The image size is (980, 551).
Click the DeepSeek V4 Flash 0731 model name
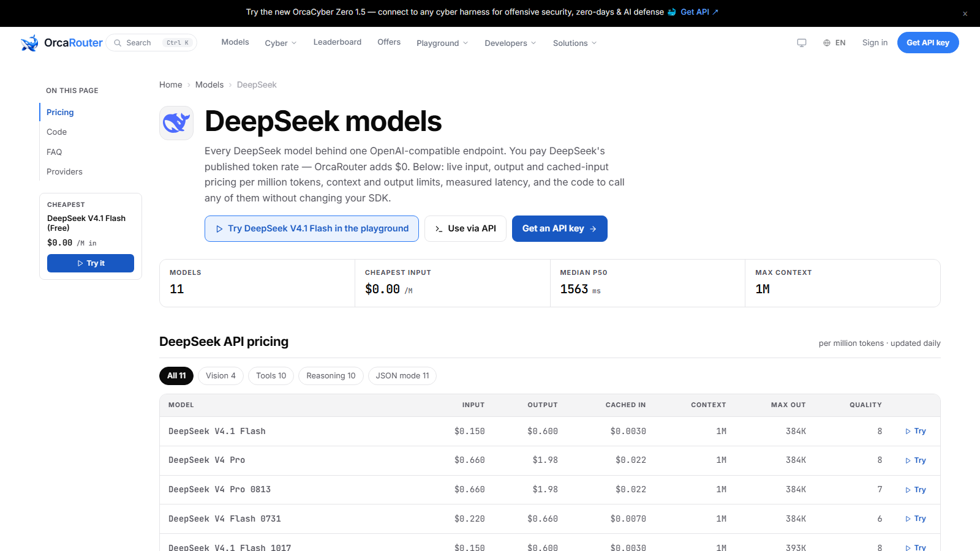point(225,519)
